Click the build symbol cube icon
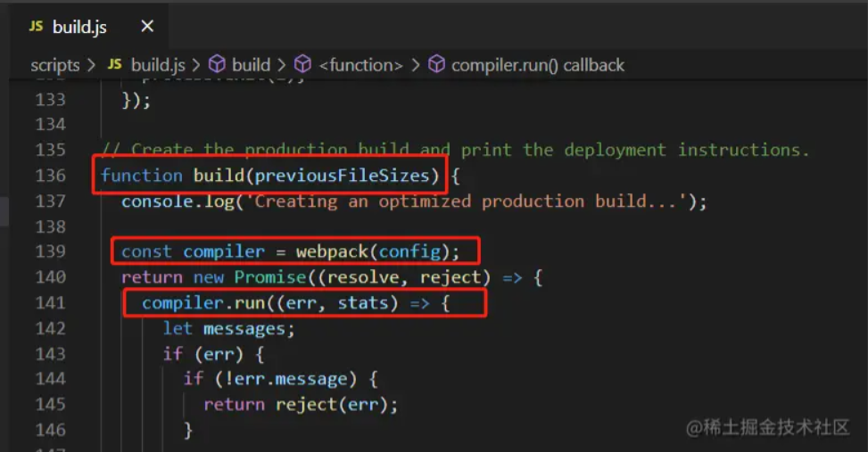Screen dimensions: 868x452 click(x=217, y=65)
